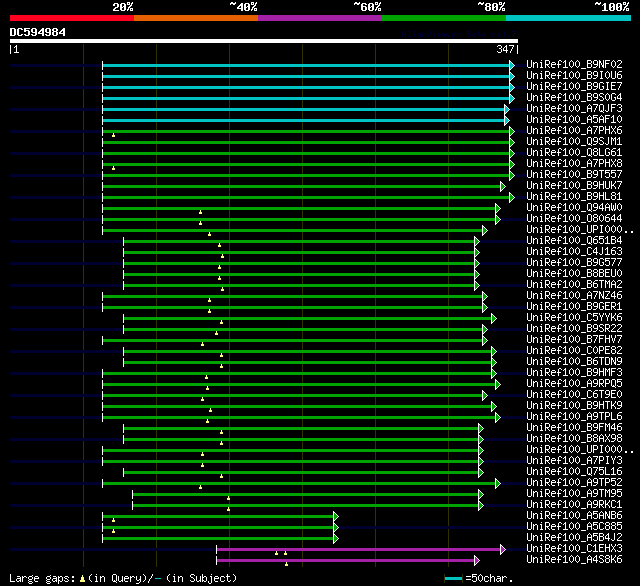Image resolution: width=640 pixels, height=586 pixels.
Task: Select the UniRef100_B8BEU0 label
Action: pyautogui.click(x=574, y=274)
